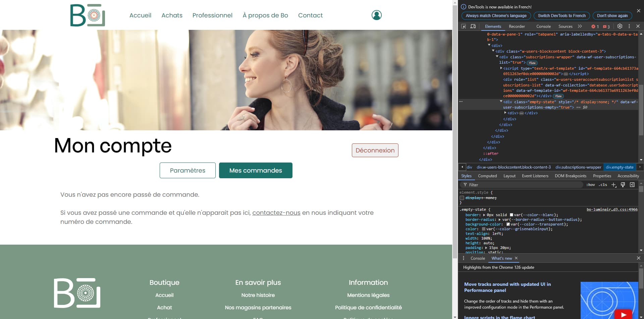The height and width of the screenshot is (319, 644).
Task: Toggle the device toolbar icon in DevTools
Action: (473, 26)
